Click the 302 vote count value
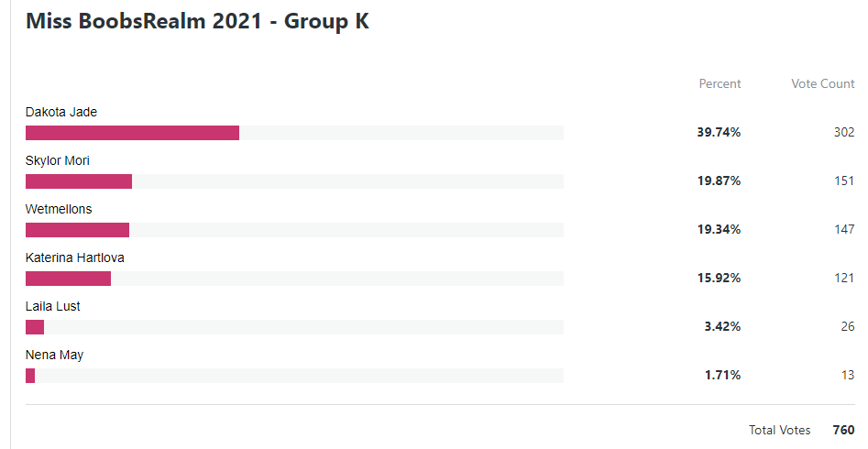The height and width of the screenshot is (449, 868). pyautogui.click(x=844, y=132)
